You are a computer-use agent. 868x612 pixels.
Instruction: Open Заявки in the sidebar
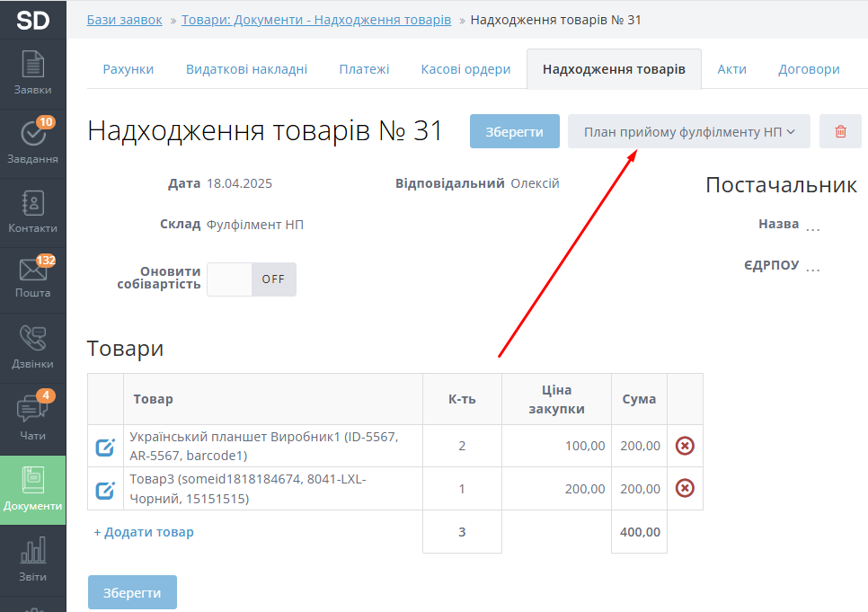pos(32,74)
